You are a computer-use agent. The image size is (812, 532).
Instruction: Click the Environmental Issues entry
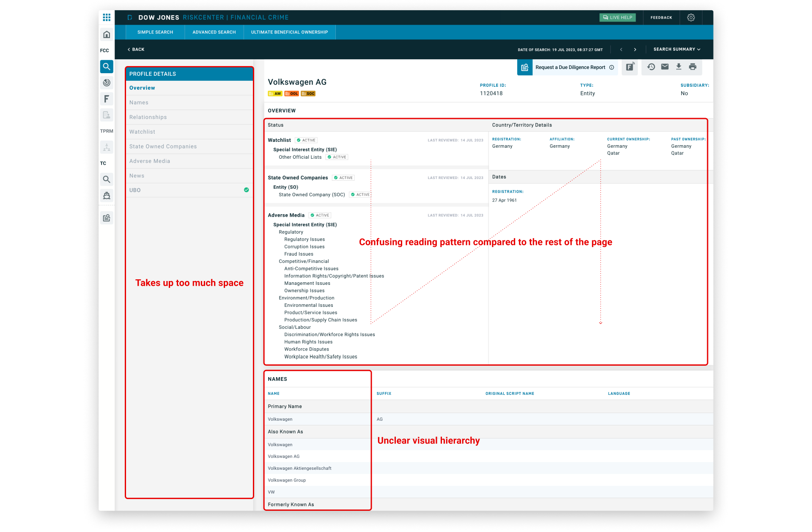click(309, 306)
